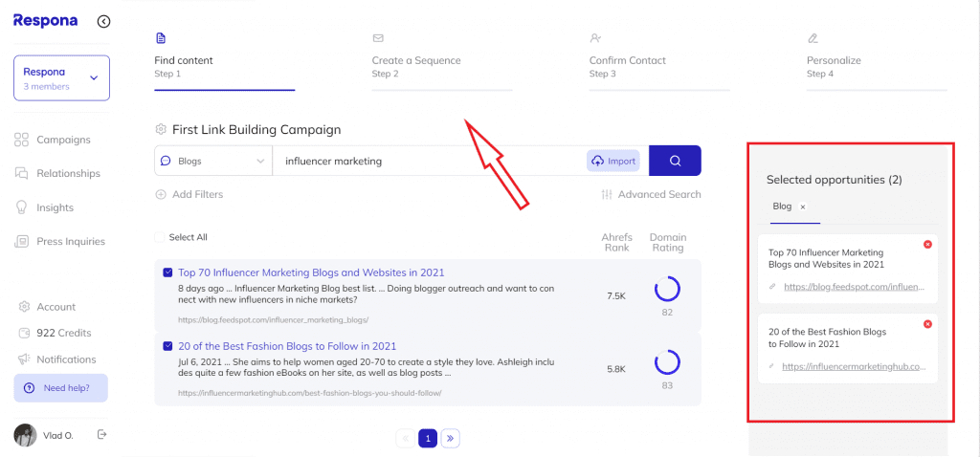Click the Ahrefs Rank column header
This screenshot has width=980, height=457.
[x=616, y=242]
